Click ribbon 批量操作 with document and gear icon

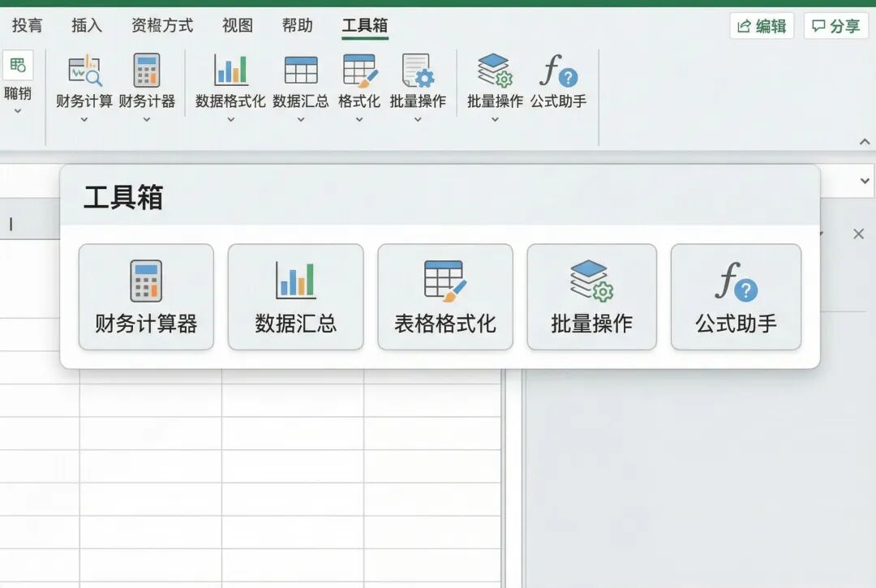click(418, 71)
